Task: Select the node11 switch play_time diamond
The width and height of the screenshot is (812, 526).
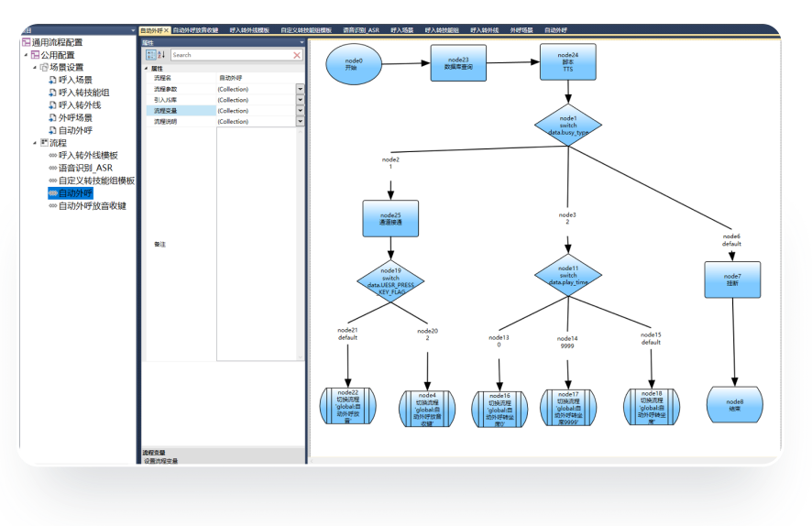Action: (x=568, y=276)
